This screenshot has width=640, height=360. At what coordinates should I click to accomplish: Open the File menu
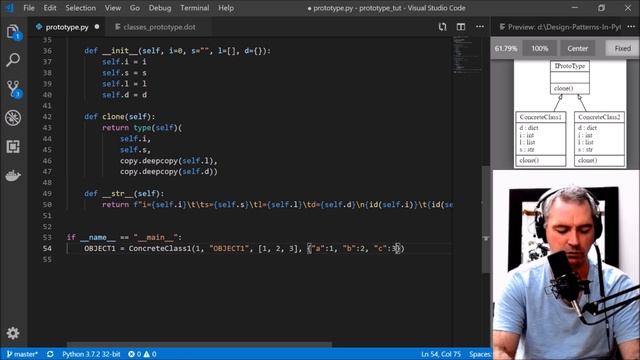pyautogui.click(x=29, y=8)
